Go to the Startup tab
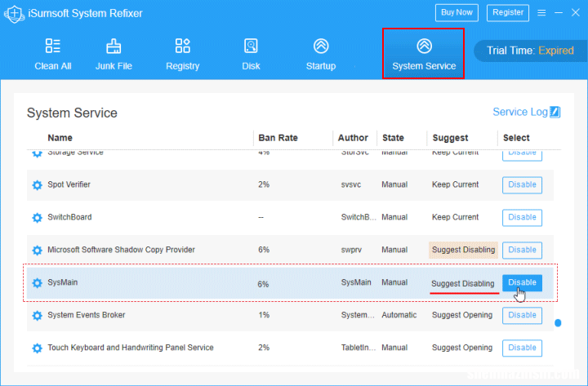This screenshot has width=588, height=386. pos(321,55)
